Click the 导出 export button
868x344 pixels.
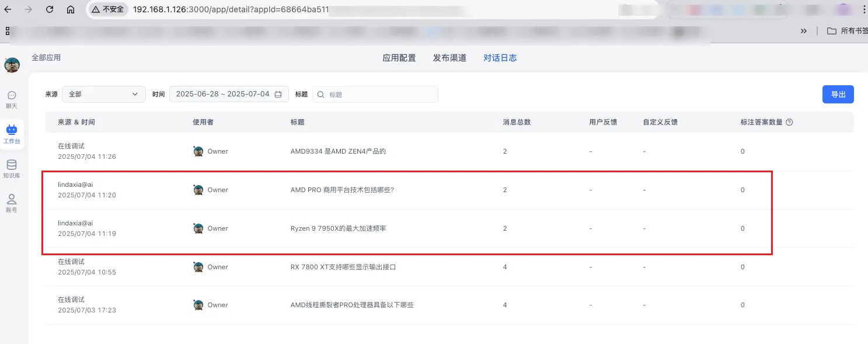838,95
